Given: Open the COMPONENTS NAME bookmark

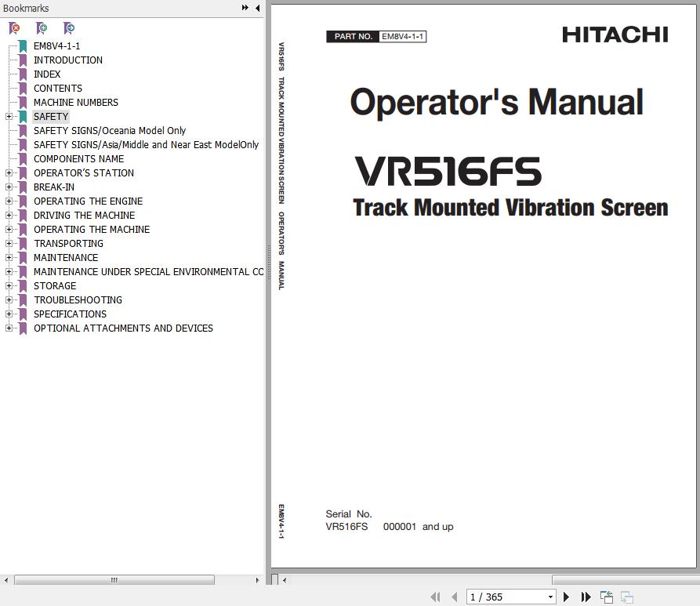Looking at the screenshot, I should coord(78,159).
